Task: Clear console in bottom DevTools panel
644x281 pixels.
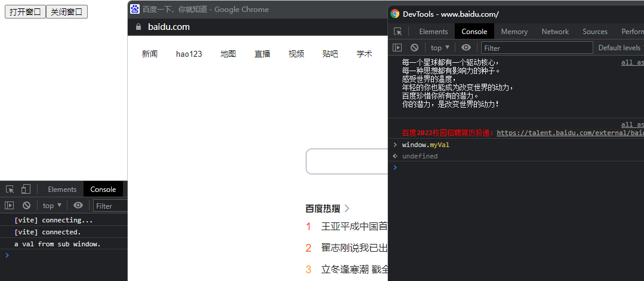Action: click(27, 205)
